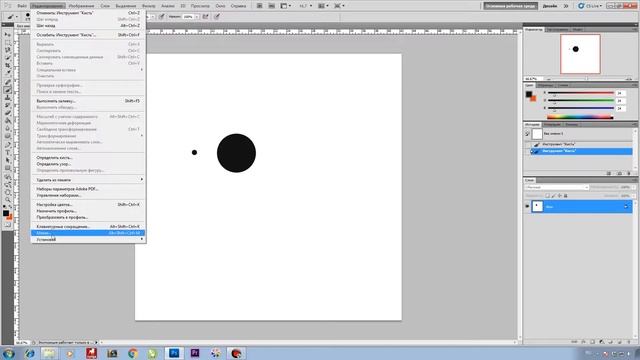640x360 pixels.
Task: Select the Gradient tool
Action: pyautogui.click(x=8, y=121)
